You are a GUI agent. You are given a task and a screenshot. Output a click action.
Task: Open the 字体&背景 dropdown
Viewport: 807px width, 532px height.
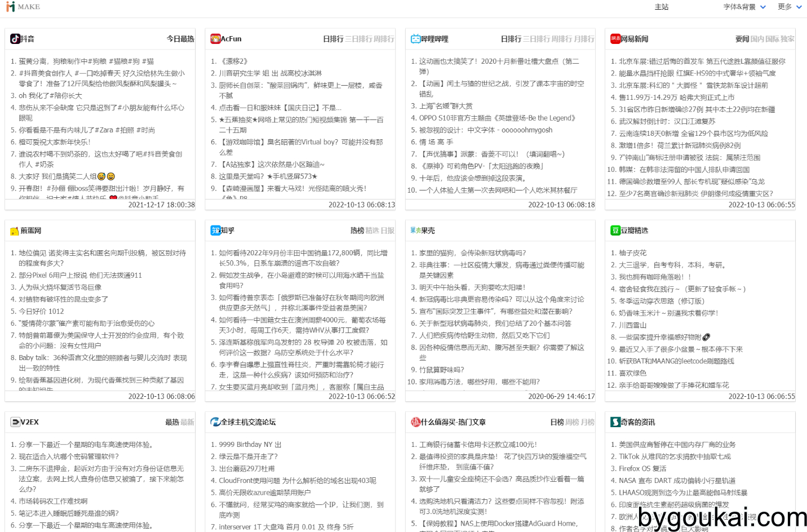click(x=744, y=7)
